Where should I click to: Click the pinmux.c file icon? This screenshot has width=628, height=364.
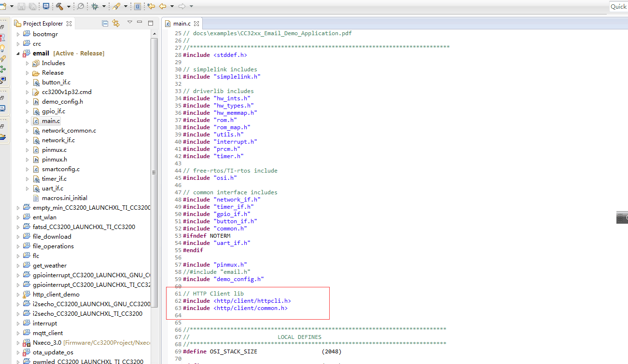click(36, 150)
